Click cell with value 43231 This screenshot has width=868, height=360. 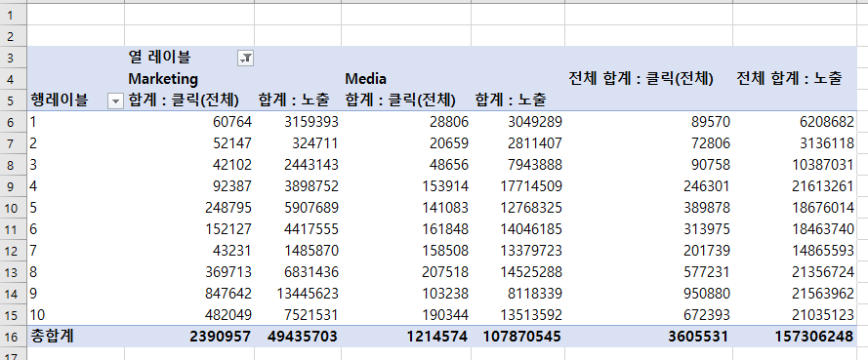(x=189, y=251)
